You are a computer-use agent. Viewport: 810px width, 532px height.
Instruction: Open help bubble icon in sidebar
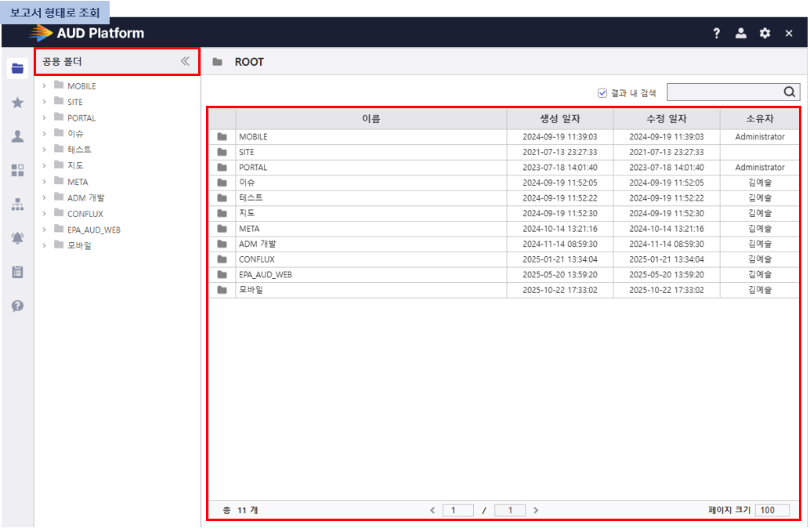tap(17, 306)
